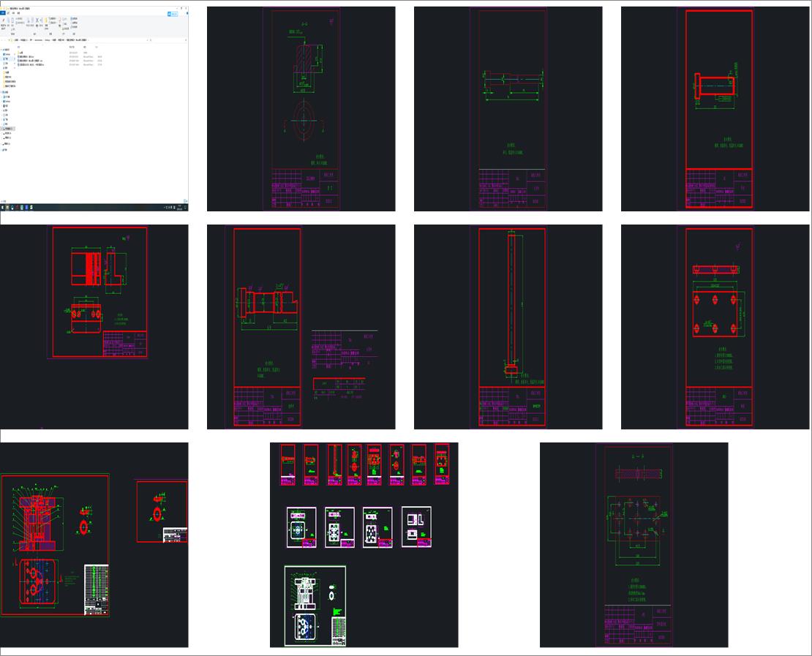Click the Delete red X ribbon icon
The image size is (812, 656).
click(x=37, y=20)
